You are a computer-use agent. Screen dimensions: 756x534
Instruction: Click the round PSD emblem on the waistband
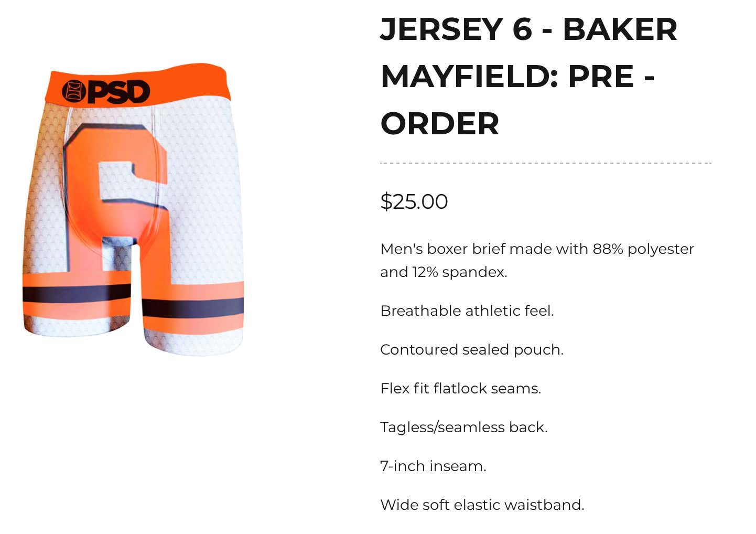[73, 91]
